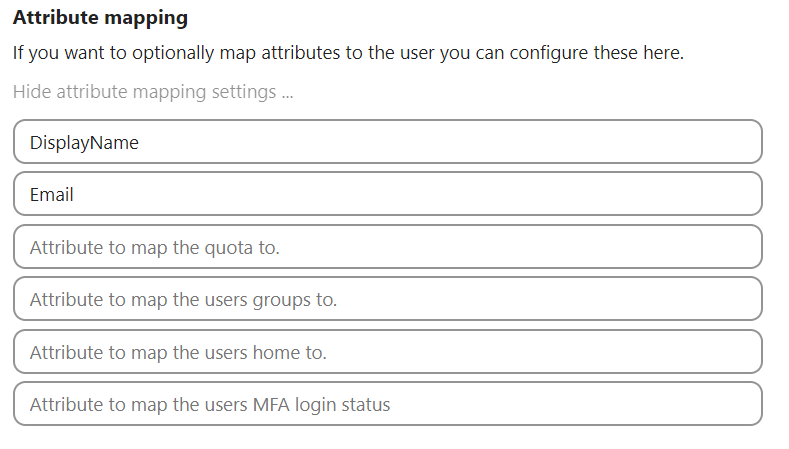This screenshot has height=449, width=789.
Task: Select the MFA login status attribute field
Action: (388, 404)
